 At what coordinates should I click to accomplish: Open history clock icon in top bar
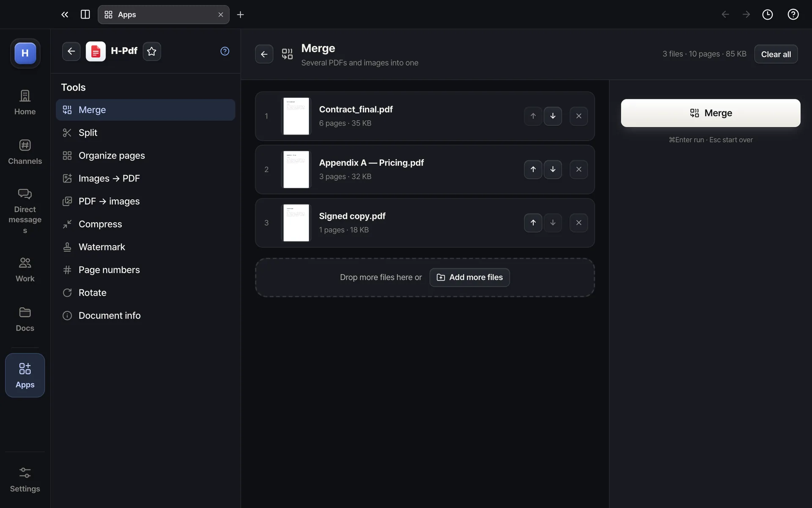tap(767, 14)
